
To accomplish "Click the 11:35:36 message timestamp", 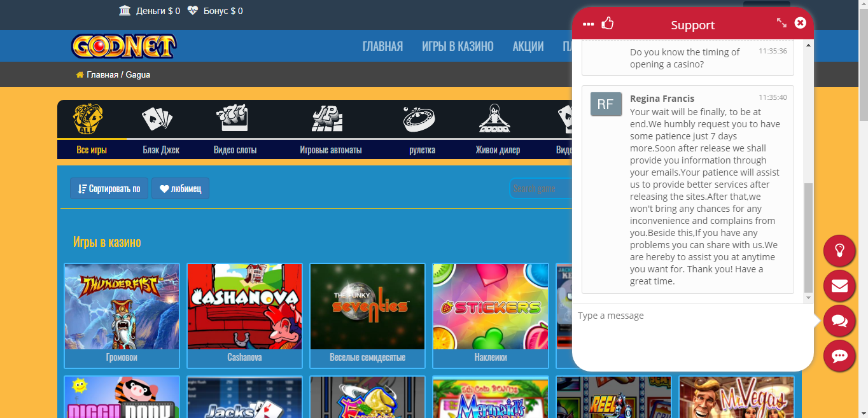I will [773, 51].
